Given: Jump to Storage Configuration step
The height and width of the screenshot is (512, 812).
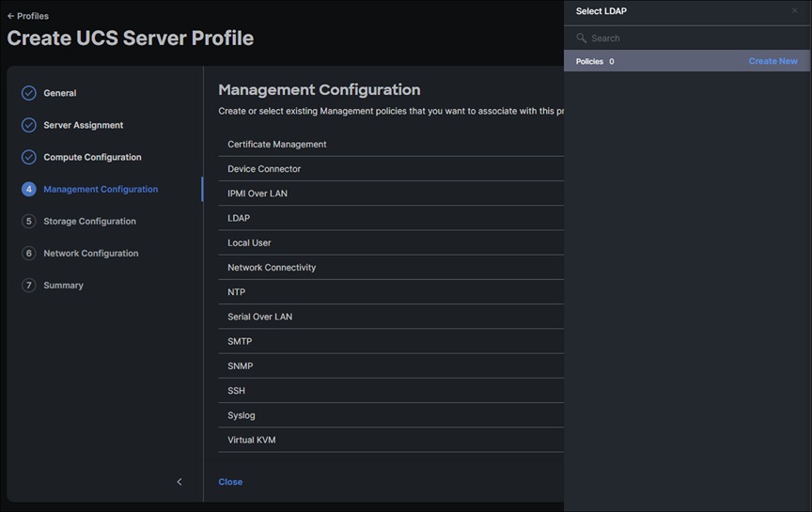Looking at the screenshot, I should click(x=89, y=222).
